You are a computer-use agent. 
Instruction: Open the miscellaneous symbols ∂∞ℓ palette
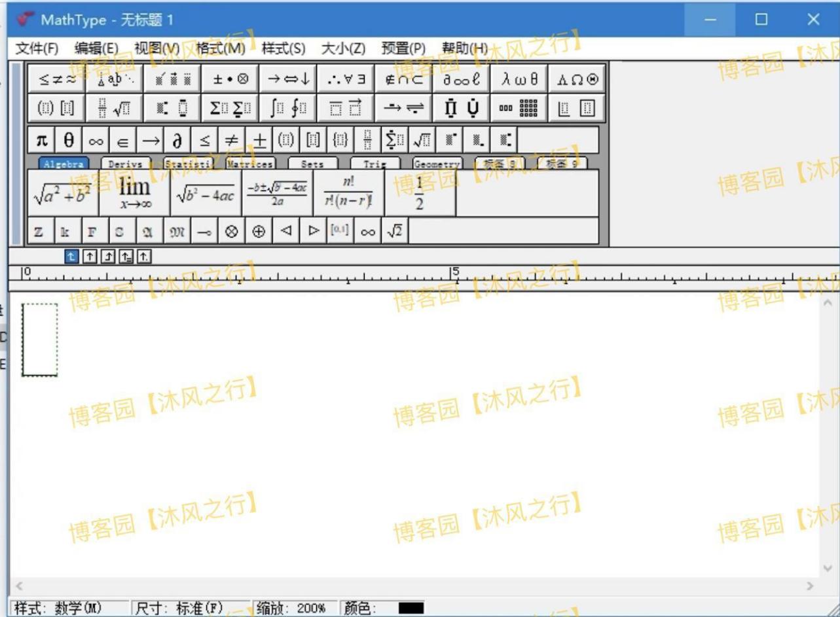(462, 79)
